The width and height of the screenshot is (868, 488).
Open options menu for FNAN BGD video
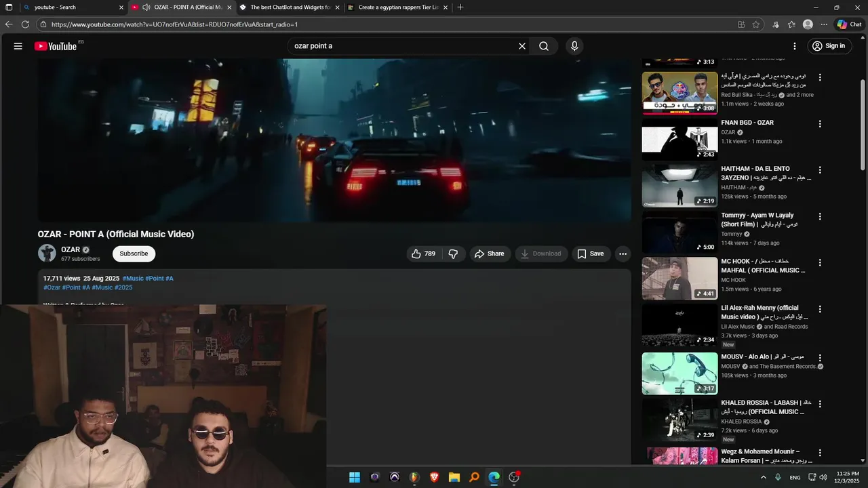point(820,124)
